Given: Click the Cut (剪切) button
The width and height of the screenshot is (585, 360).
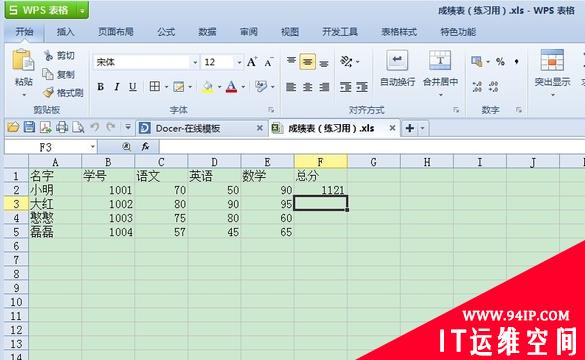Looking at the screenshot, I should coord(60,56).
